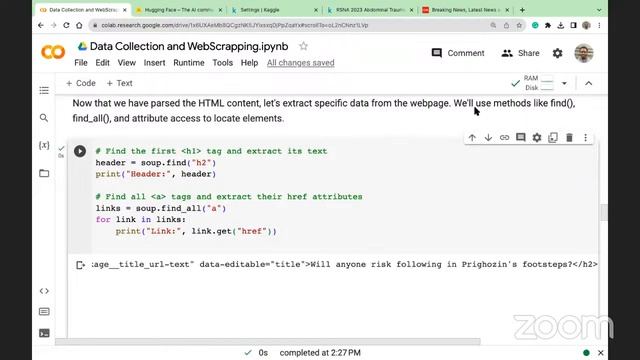Viewport: 640px width, 360px height.
Task: Open the terminal icon in sidebar
Action: tap(44, 333)
